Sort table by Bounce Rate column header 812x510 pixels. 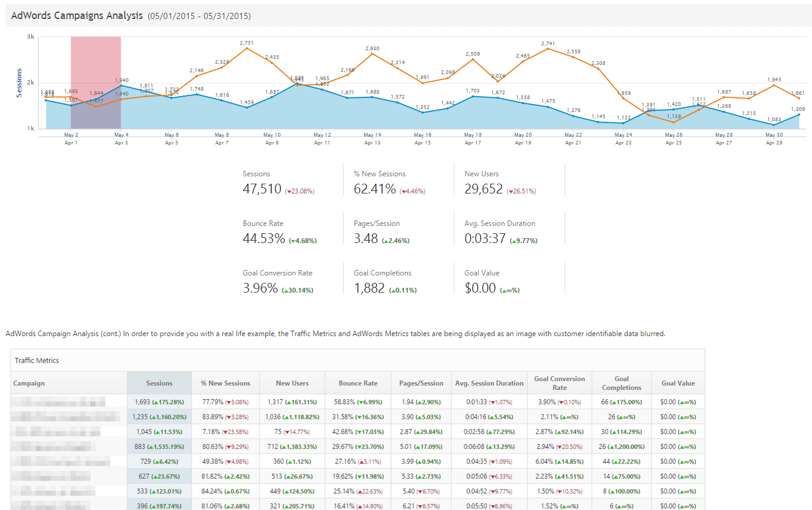tap(358, 383)
